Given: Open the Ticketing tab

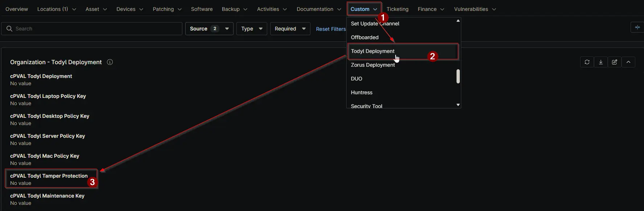Looking at the screenshot, I should (x=397, y=9).
